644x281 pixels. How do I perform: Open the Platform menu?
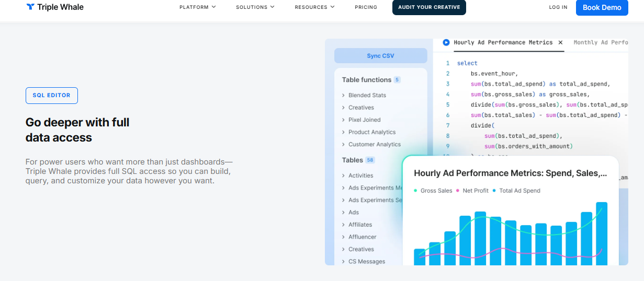[197, 7]
